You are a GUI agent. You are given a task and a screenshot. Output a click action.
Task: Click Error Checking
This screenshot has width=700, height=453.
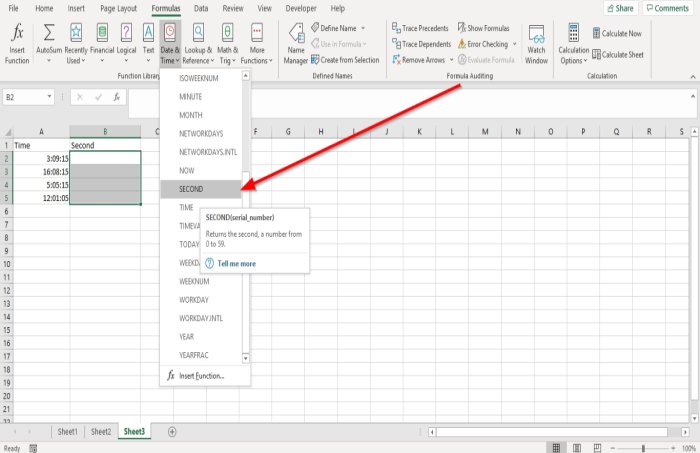point(483,44)
